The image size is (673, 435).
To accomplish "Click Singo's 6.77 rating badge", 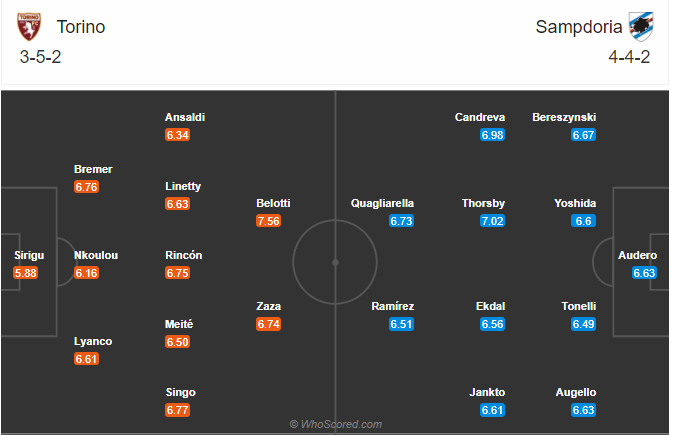I will pos(177,410).
